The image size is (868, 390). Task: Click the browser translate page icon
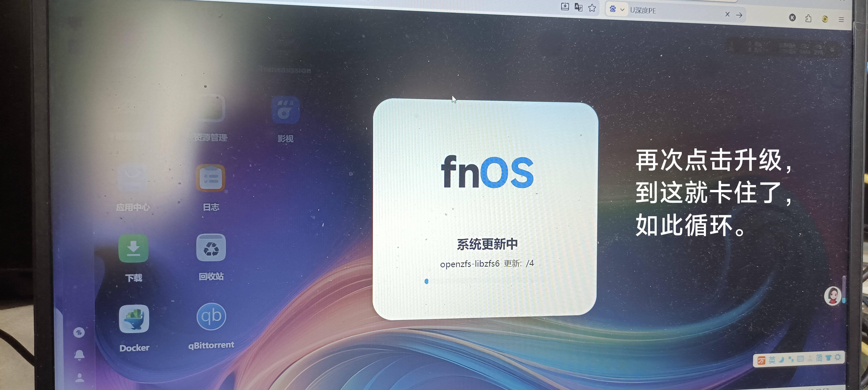click(579, 7)
